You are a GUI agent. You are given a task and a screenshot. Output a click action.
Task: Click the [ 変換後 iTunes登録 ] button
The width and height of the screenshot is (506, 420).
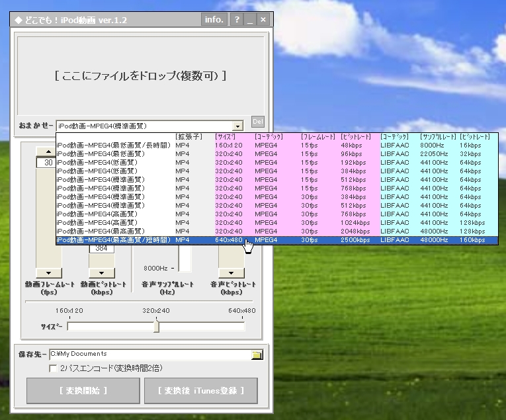[200, 391]
